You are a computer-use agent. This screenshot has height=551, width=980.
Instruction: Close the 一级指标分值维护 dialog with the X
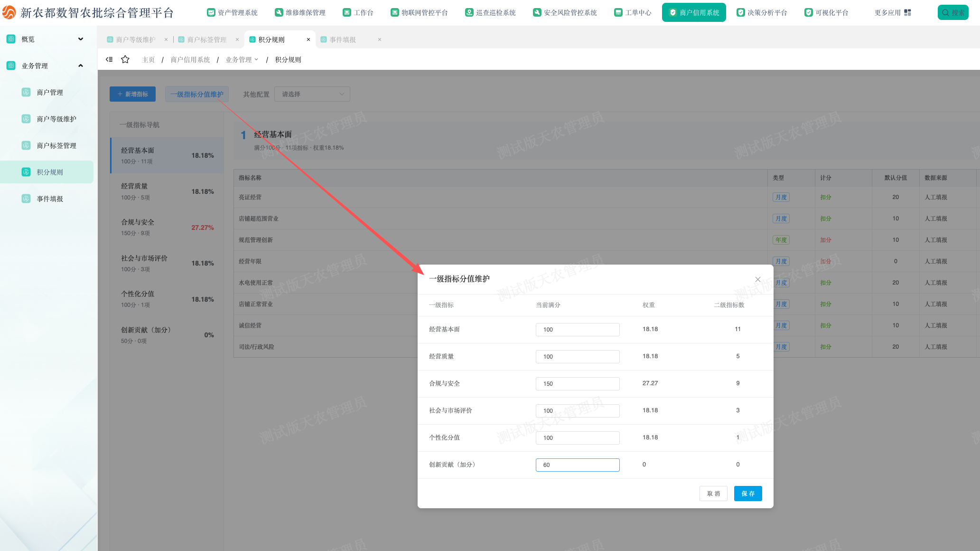(758, 279)
